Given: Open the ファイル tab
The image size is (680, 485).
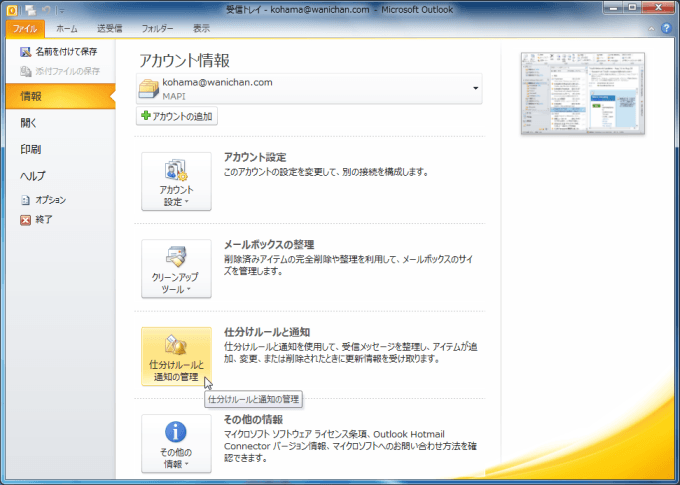Looking at the screenshot, I should pyautogui.click(x=25, y=29).
